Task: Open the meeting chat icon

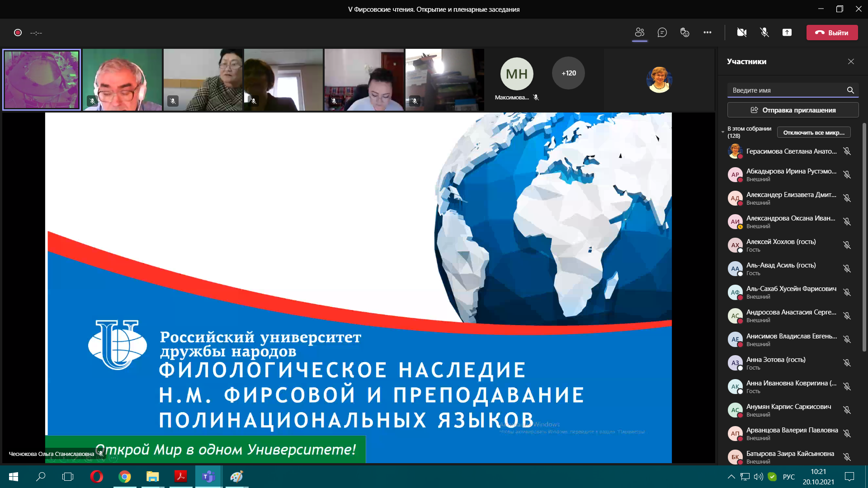Action: (x=662, y=33)
